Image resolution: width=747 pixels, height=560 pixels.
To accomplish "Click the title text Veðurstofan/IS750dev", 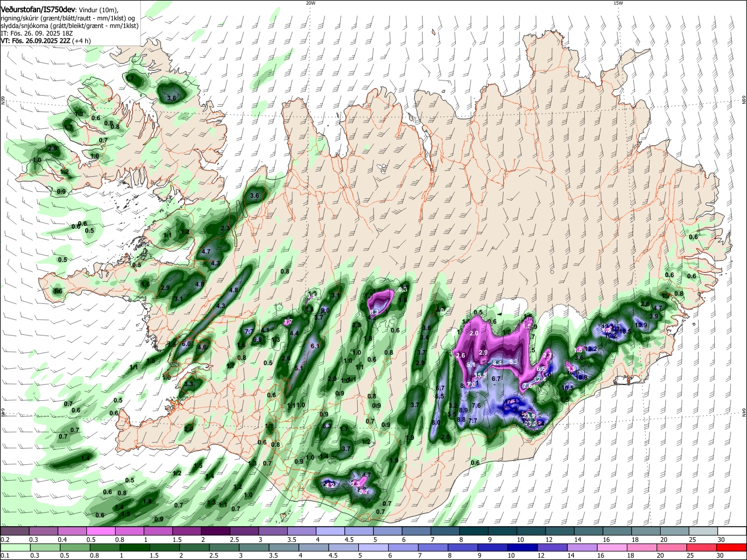I will tap(38, 9).
